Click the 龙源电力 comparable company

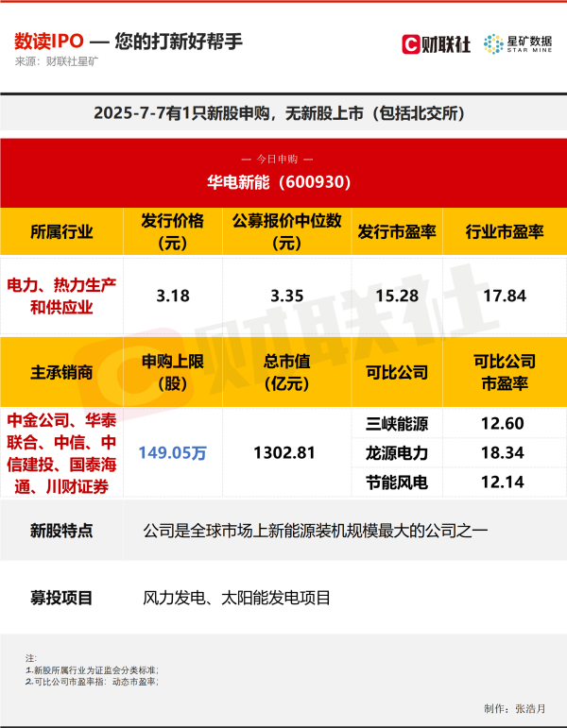pyautogui.click(x=397, y=452)
